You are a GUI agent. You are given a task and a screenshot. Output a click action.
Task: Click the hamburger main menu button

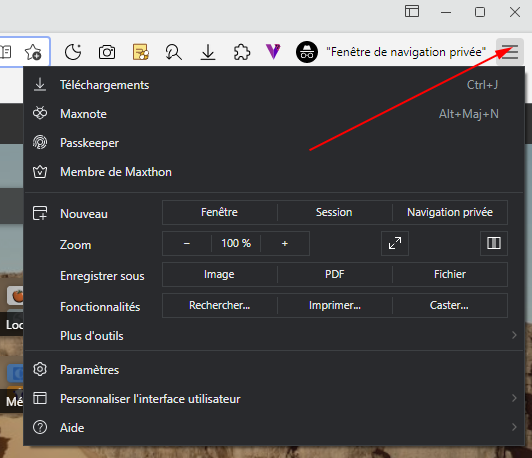(510, 52)
